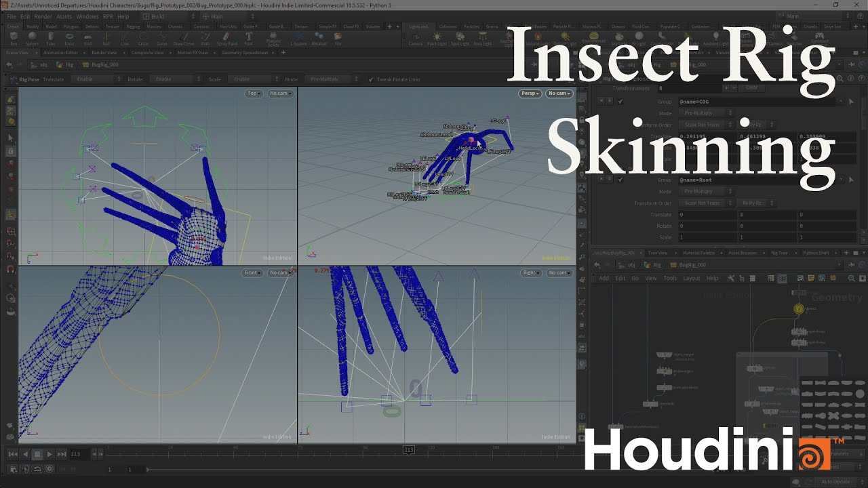Image resolution: width=868 pixels, height=488 pixels.
Task: Switch to the Animation Editor tab
Action: (x=60, y=52)
